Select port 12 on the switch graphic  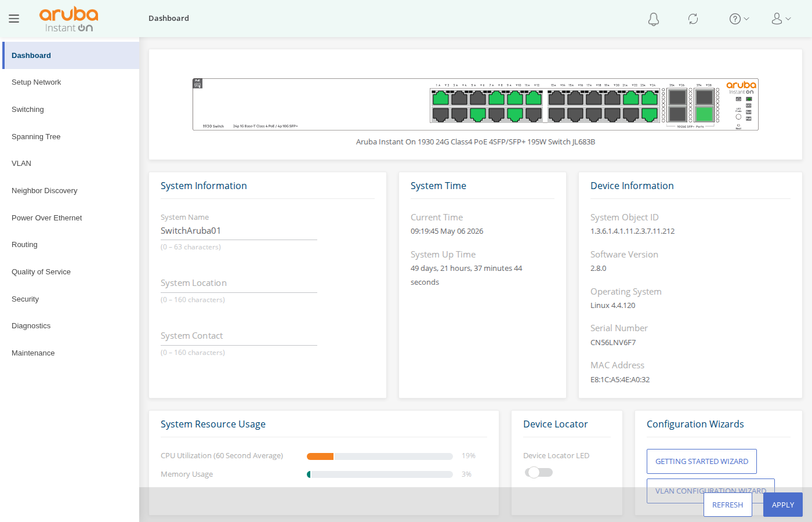tap(534, 114)
